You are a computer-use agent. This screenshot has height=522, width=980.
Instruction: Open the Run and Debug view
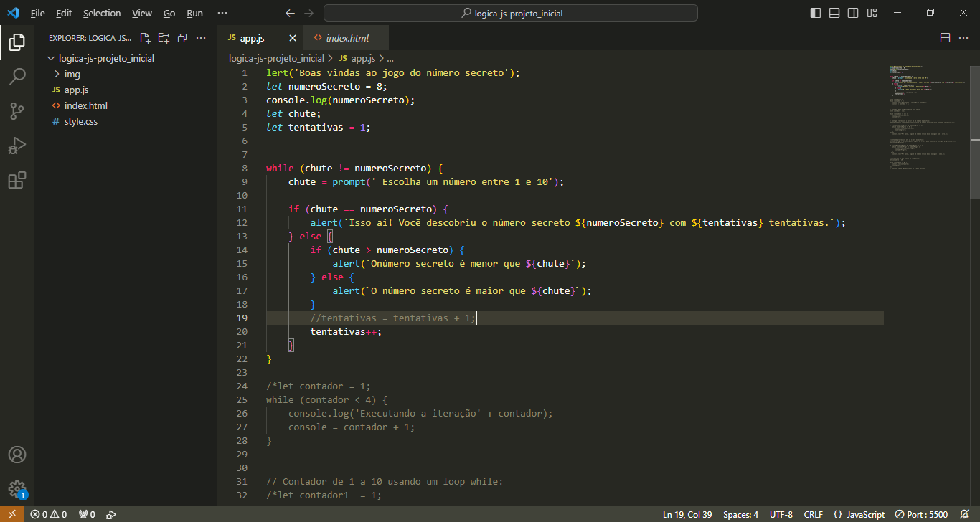[x=17, y=146]
